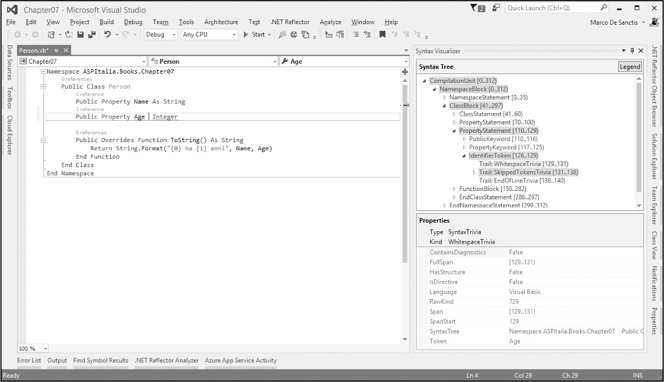Open the dropdown arrow next to Start
The width and height of the screenshot is (664, 382).
[269, 35]
